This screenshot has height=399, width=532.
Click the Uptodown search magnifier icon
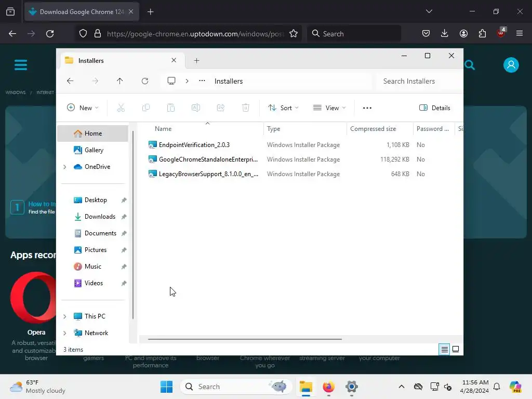pos(470,65)
